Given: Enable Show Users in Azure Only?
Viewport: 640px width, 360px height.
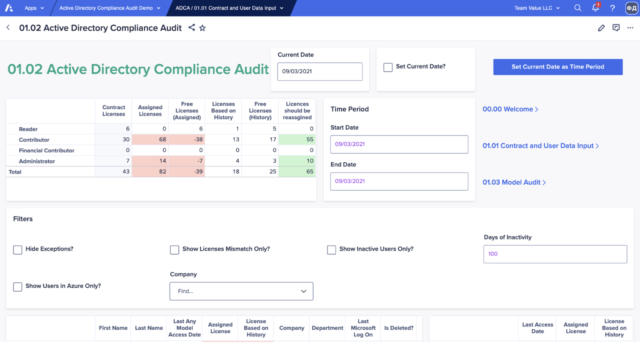Looking at the screenshot, I should (18, 287).
